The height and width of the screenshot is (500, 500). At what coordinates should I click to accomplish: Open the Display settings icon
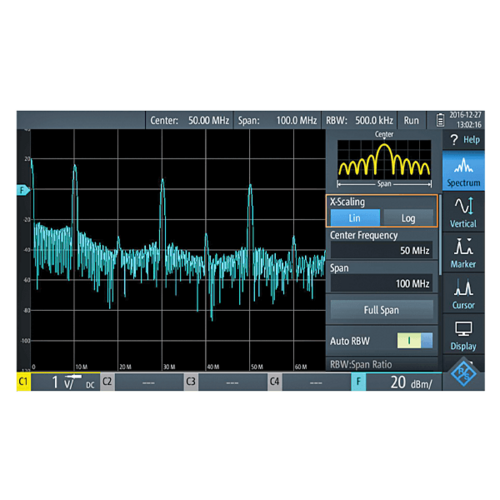pyautogui.click(x=464, y=334)
